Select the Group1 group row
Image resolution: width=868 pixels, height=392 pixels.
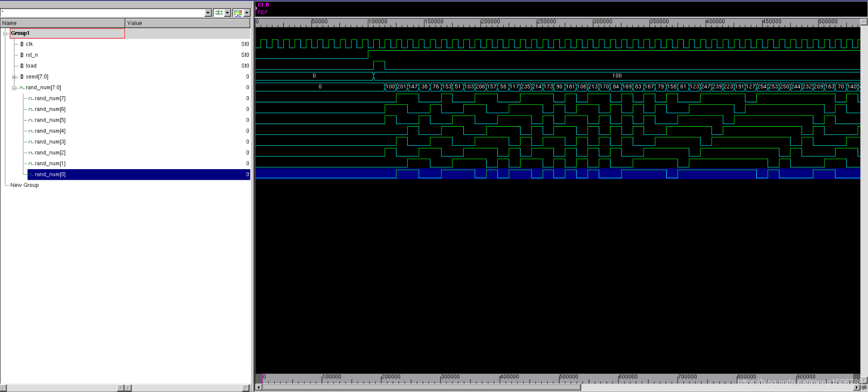67,33
